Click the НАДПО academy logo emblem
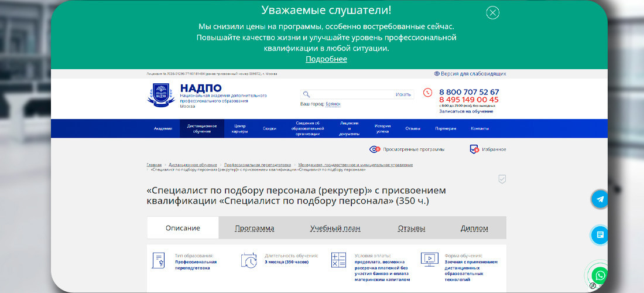Viewport: 644px width, 293px height. point(161,95)
